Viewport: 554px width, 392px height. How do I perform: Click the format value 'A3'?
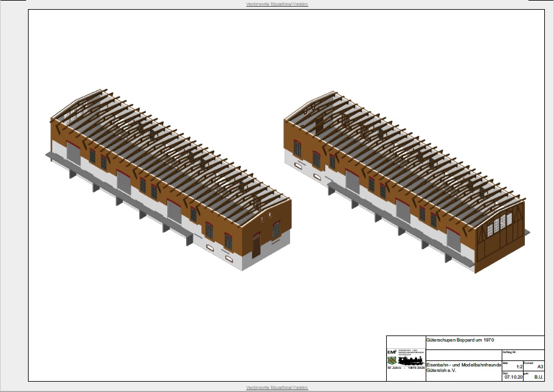point(540,366)
